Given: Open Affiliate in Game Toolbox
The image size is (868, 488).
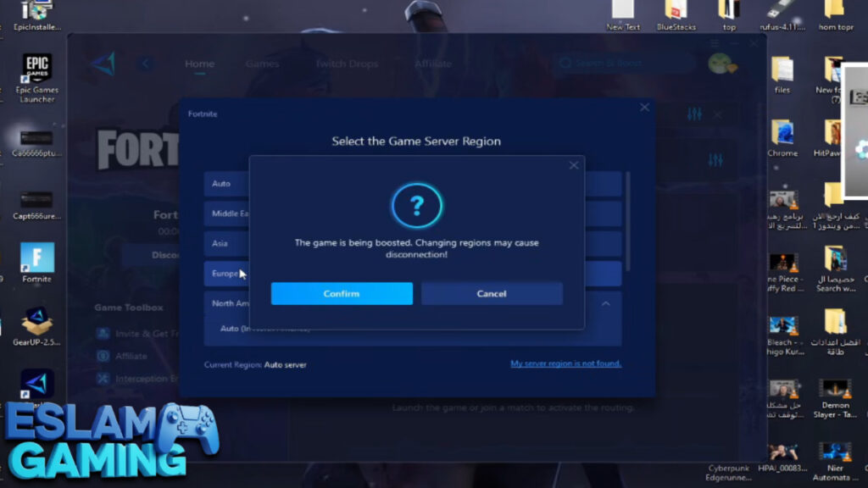Looking at the screenshot, I should 122,356.
